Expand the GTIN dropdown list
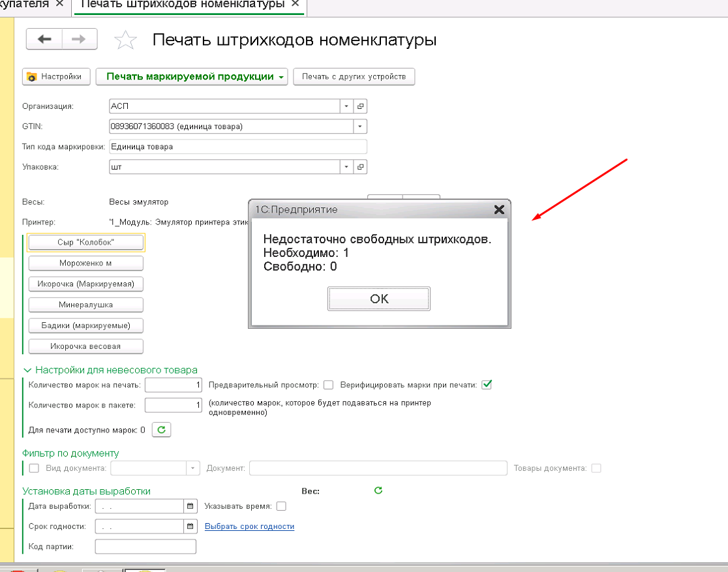Screen dimensions: 728x572 coord(360,126)
